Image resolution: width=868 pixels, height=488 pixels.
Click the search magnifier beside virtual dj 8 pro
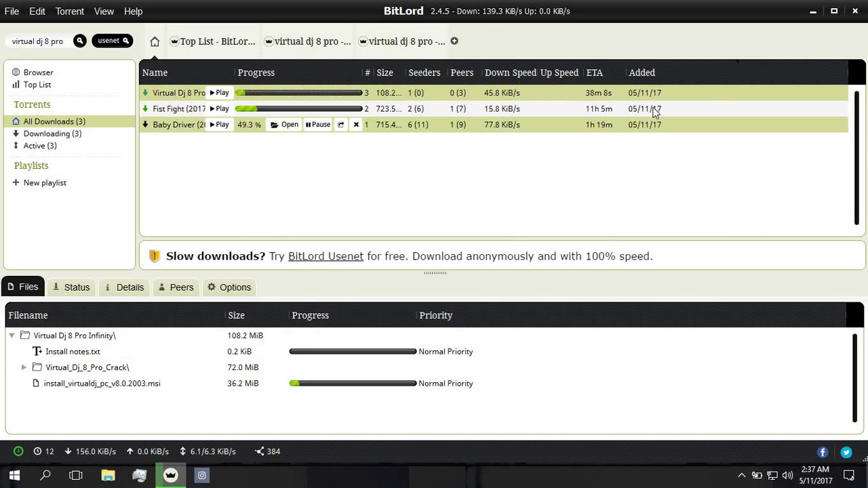[x=79, y=41]
